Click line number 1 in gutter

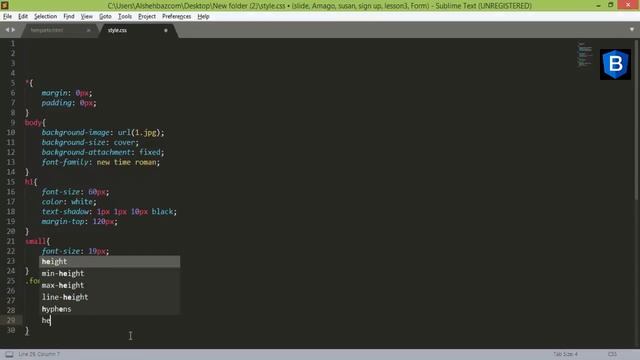13,43
